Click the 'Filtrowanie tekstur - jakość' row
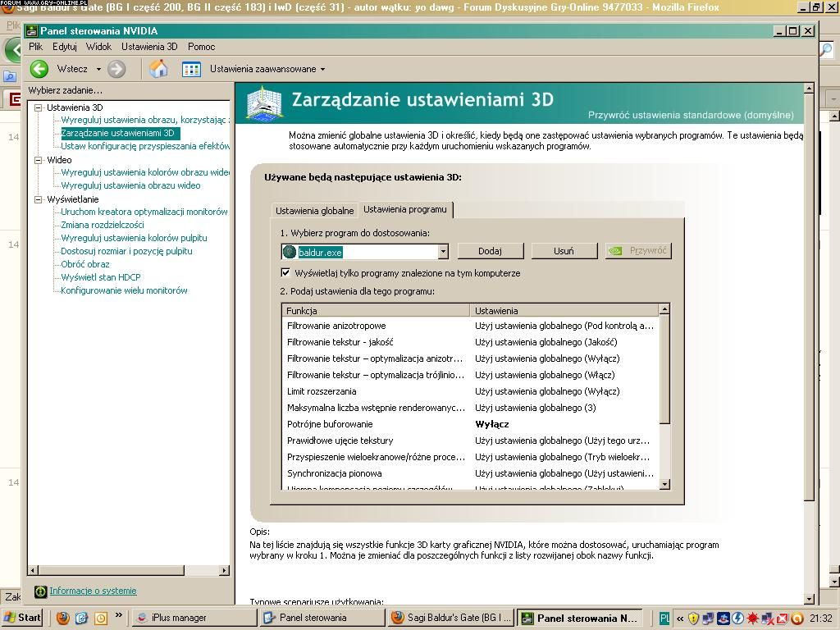 click(470, 342)
